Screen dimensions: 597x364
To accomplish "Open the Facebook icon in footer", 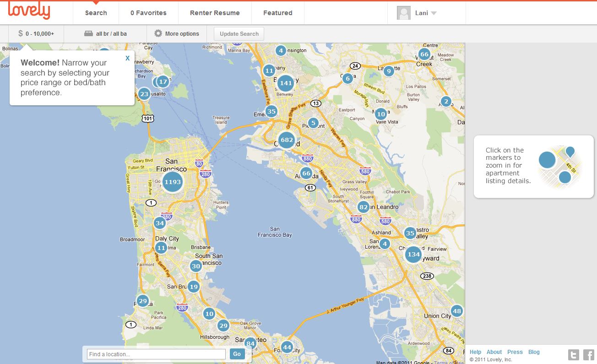I will pyautogui.click(x=588, y=354).
